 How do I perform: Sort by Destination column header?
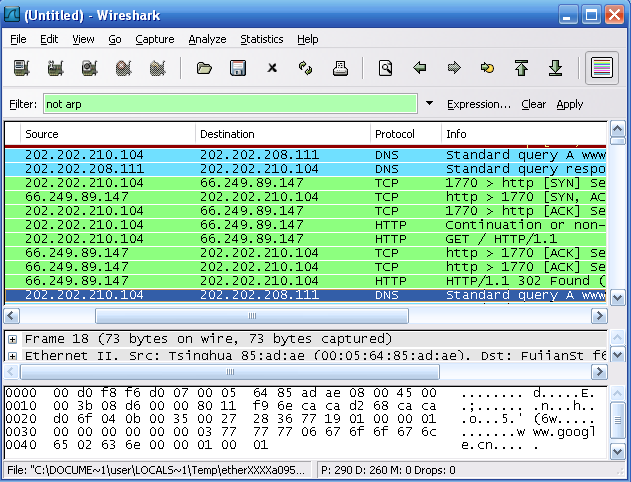[283, 134]
